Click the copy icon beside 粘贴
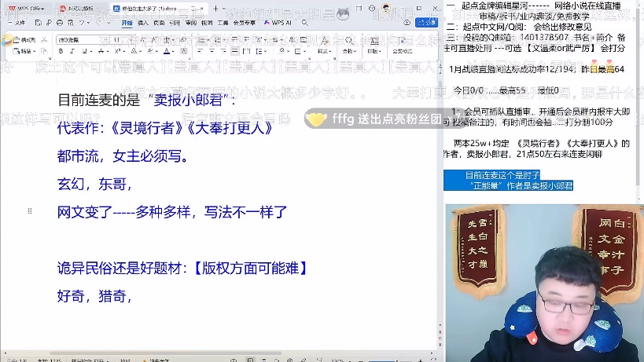 click(x=44, y=51)
